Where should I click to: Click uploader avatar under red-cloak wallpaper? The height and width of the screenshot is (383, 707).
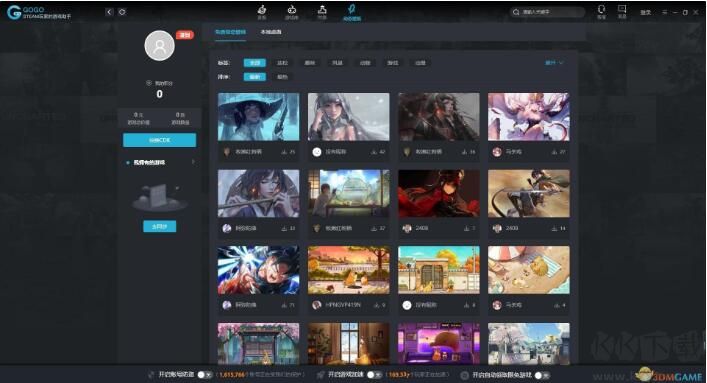click(x=407, y=228)
